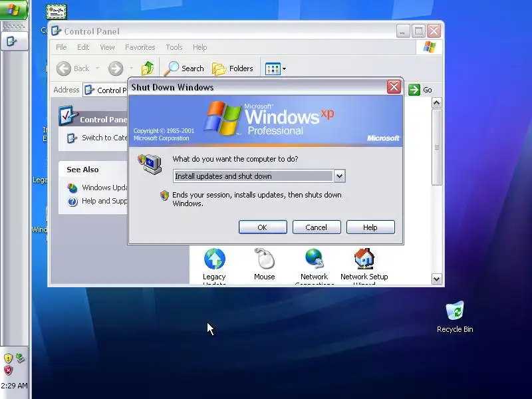The image size is (532, 399).
Task: Click OK in Shut Down Windows dialog
Action: pos(263,227)
